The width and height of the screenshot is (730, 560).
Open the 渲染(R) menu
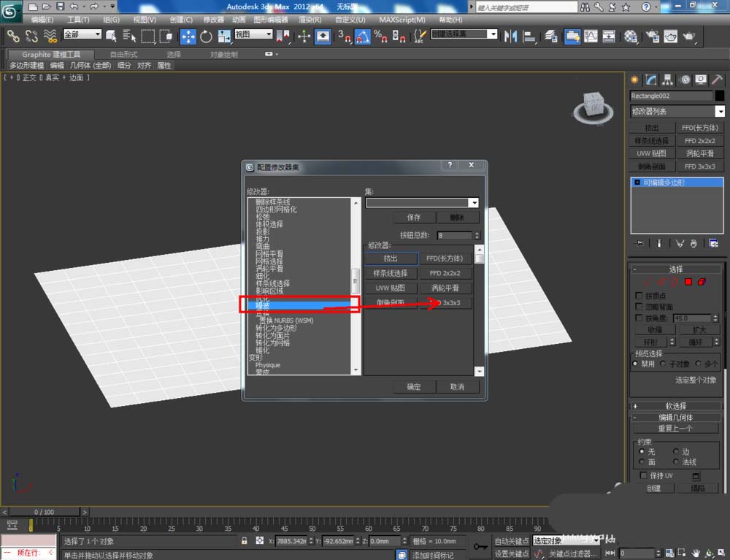point(310,20)
